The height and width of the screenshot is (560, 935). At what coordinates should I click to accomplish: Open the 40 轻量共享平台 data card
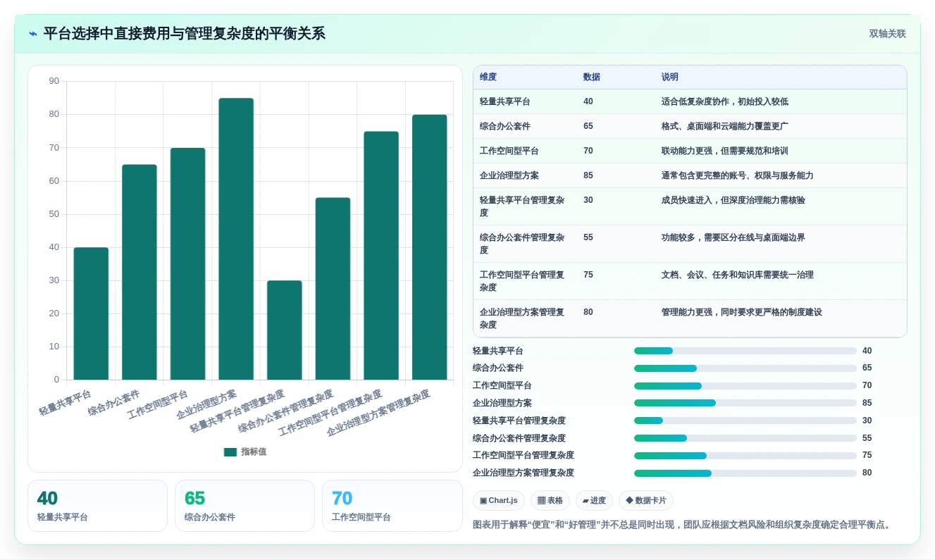point(97,506)
